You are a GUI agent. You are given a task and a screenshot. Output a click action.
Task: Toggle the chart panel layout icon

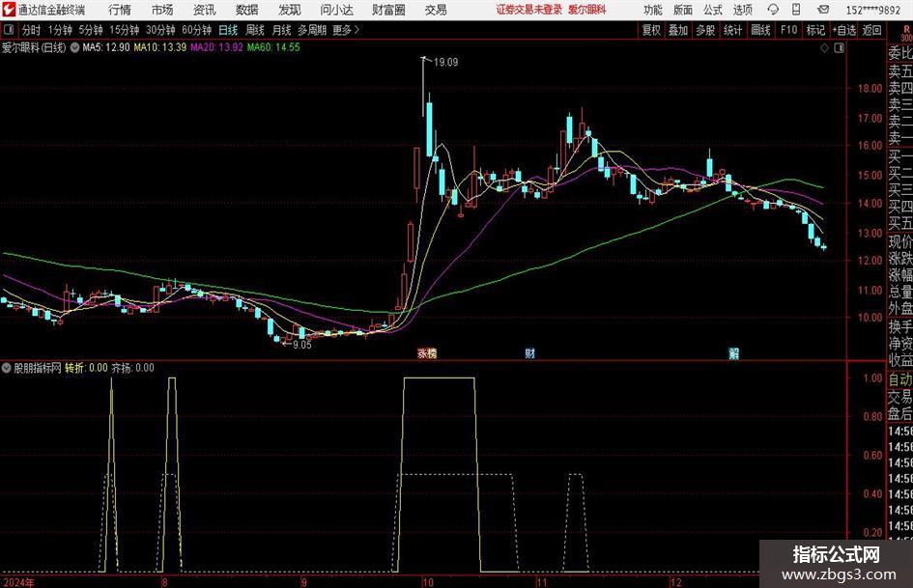pyautogui.click(x=839, y=48)
